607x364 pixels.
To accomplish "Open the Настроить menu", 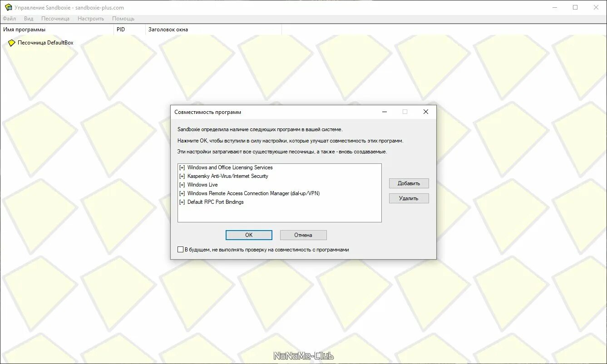I will pyautogui.click(x=91, y=19).
